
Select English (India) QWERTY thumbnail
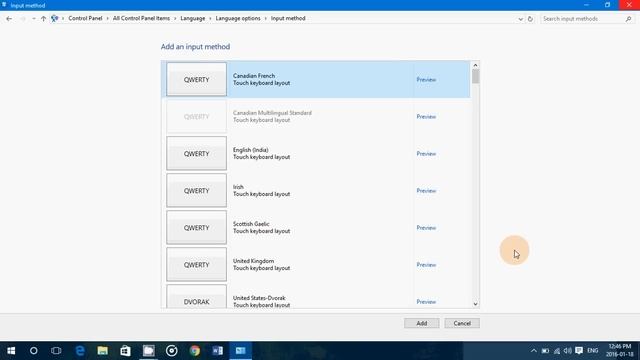[196, 153]
